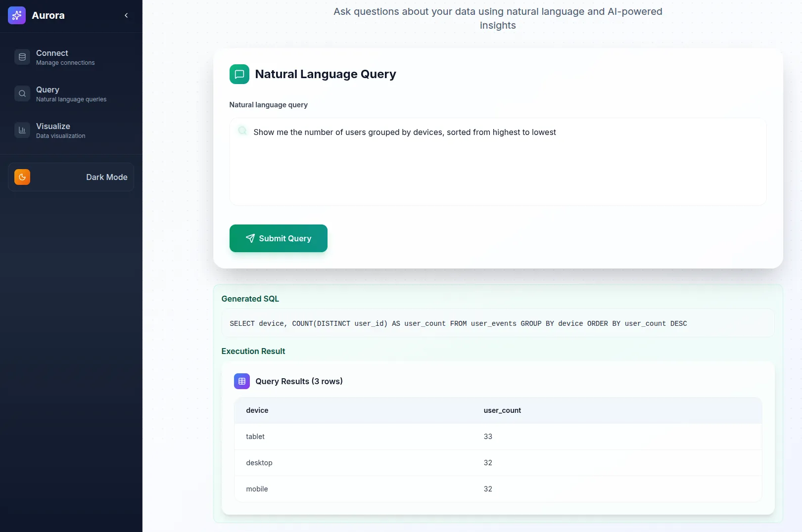Click the green chat bubble icon
Image resolution: width=802 pixels, height=532 pixels.
(x=239, y=74)
